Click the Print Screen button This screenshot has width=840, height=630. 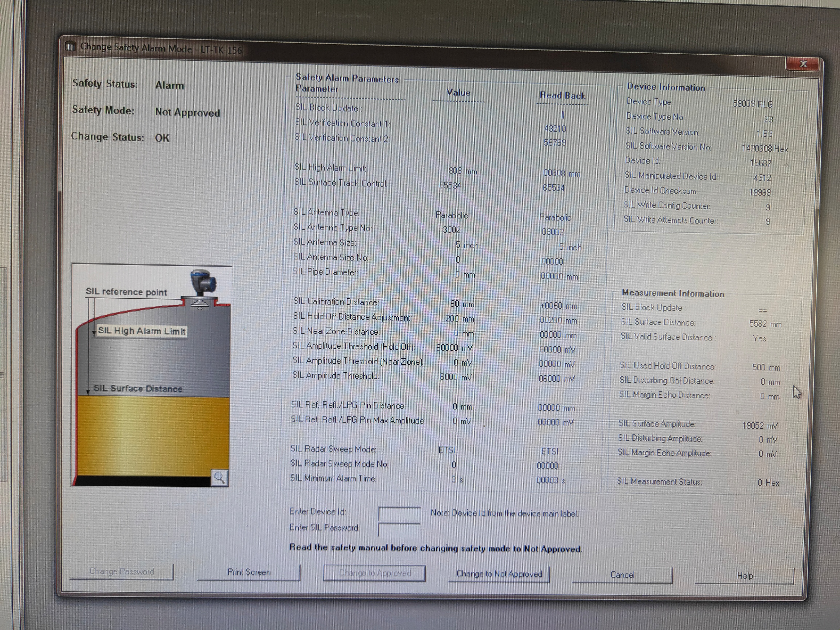coord(249,572)
